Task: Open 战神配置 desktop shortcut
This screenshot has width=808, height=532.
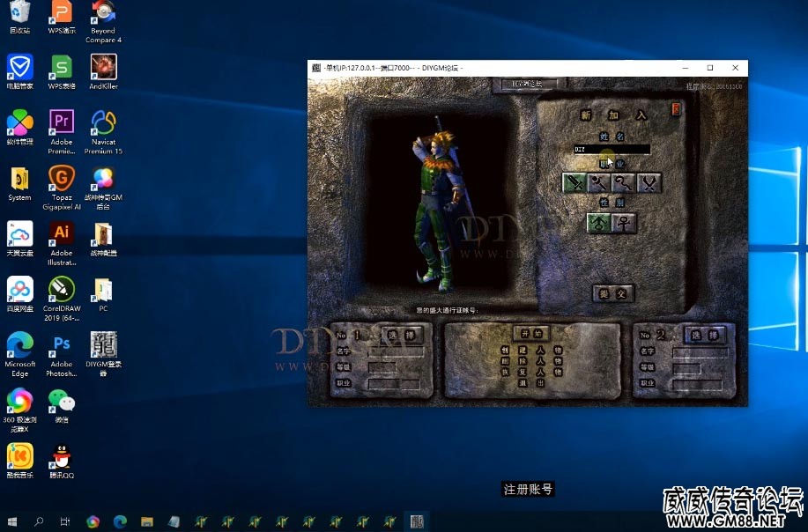Action: [x=104, y=239]
